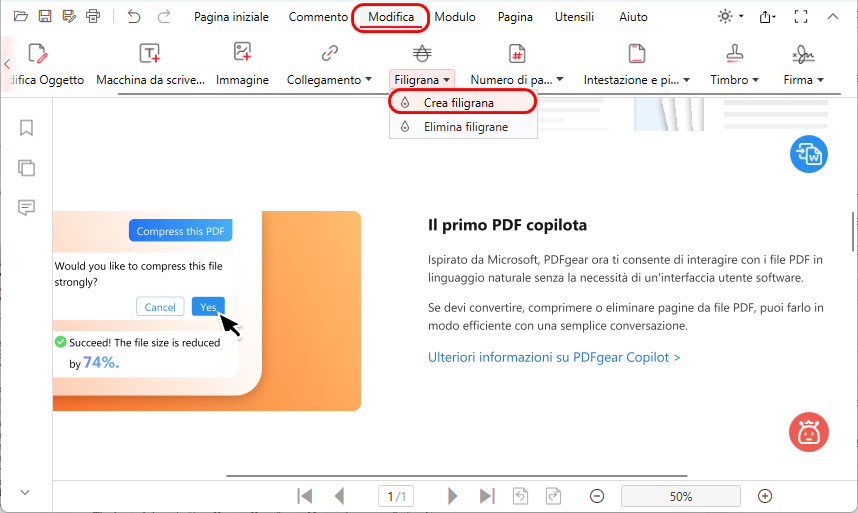Expand the Timbro dropdown arrow

755,80
